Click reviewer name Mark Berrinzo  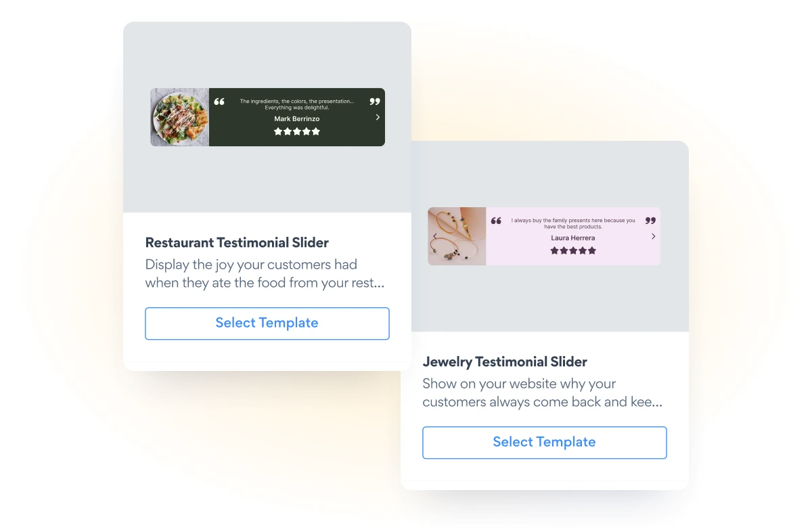(x=297, y=118)
